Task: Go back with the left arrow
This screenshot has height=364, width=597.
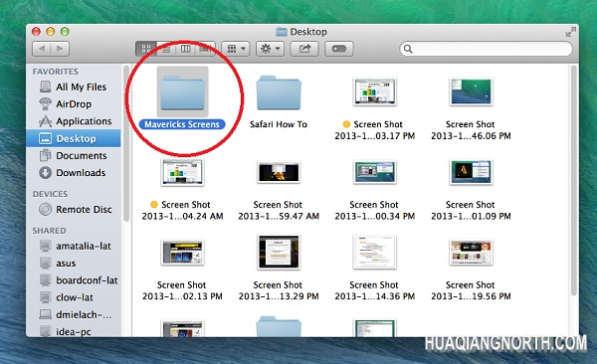Action: coord(42,49)
